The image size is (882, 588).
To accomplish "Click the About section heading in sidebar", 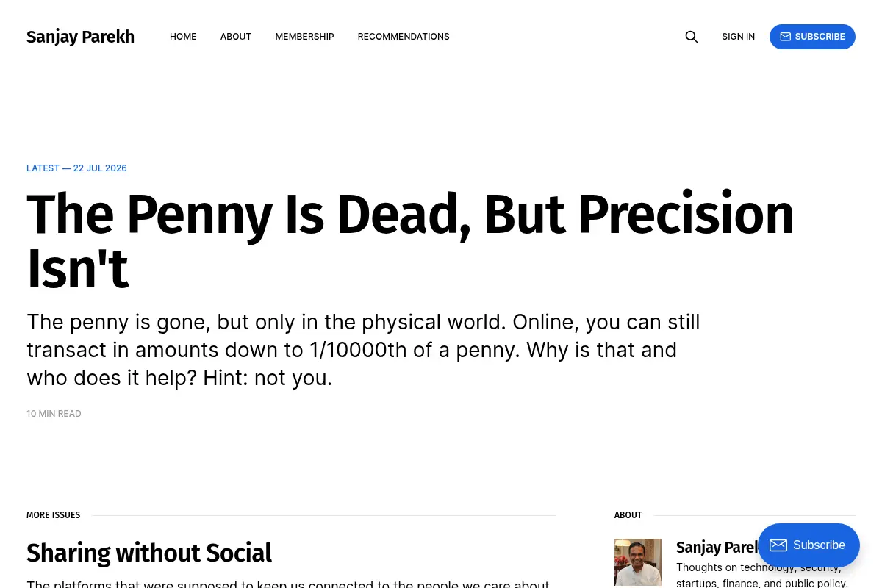I will pos(628,515).
